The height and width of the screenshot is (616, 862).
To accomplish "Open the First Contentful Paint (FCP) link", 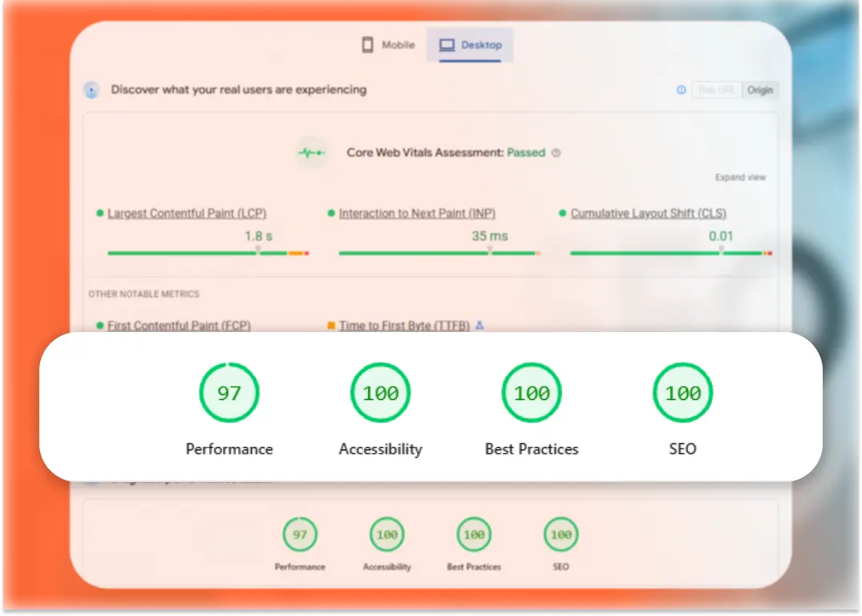I will click(178, 326).
